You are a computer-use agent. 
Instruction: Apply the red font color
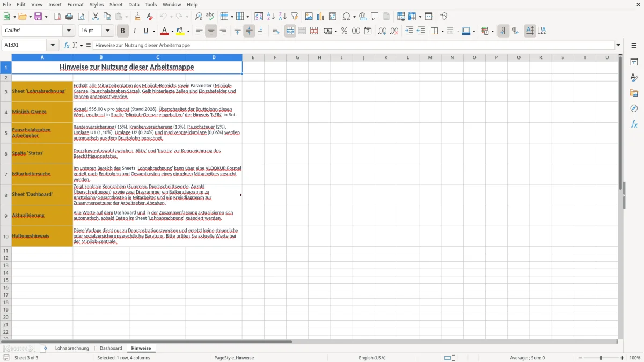tap(165, 31)
